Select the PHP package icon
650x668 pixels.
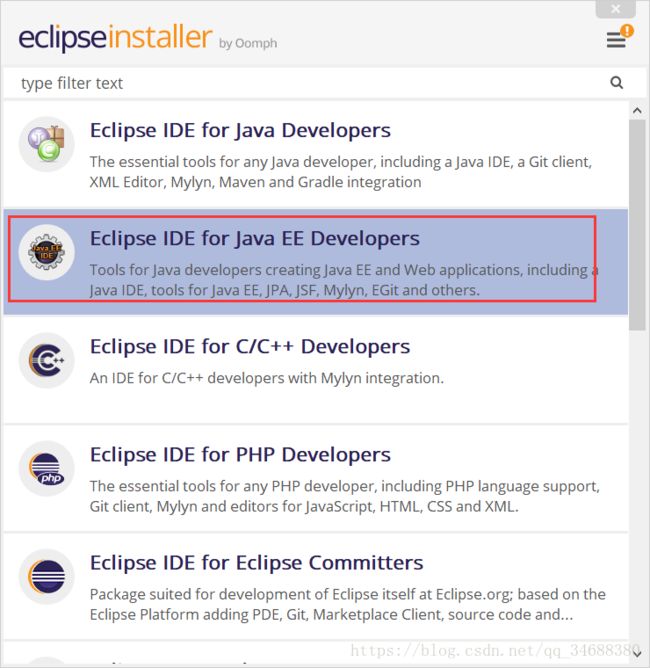click(46, 469)
